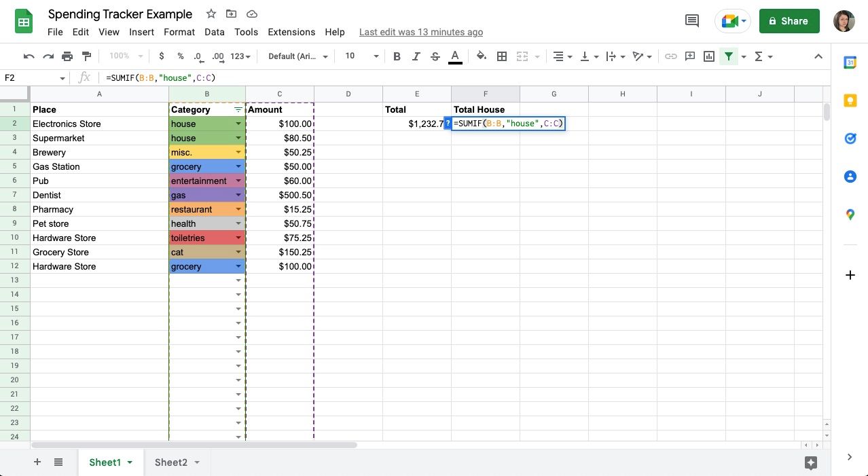The height and width of the screenshot is (476, 868).
Task: Open the All Sheets list icon
Action: tap(58, 462)
